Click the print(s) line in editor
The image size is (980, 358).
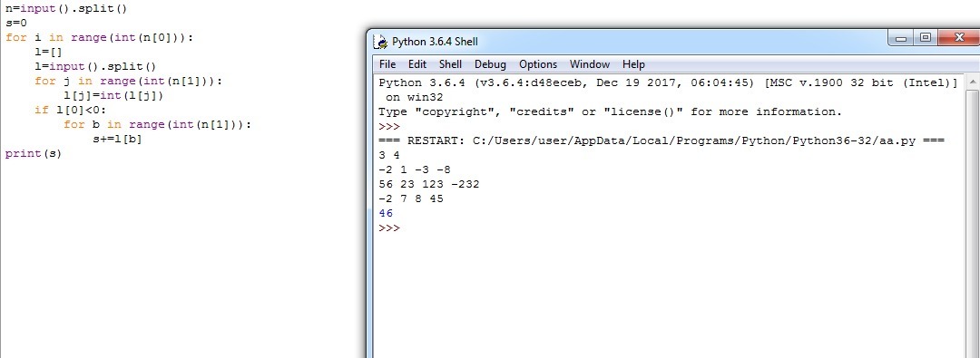coord(34,154)
